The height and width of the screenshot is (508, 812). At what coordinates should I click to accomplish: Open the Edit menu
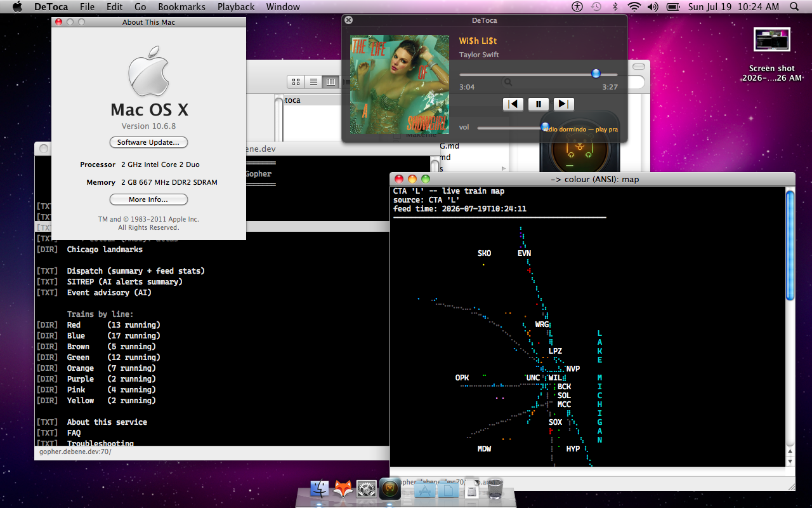coord(115,7)
